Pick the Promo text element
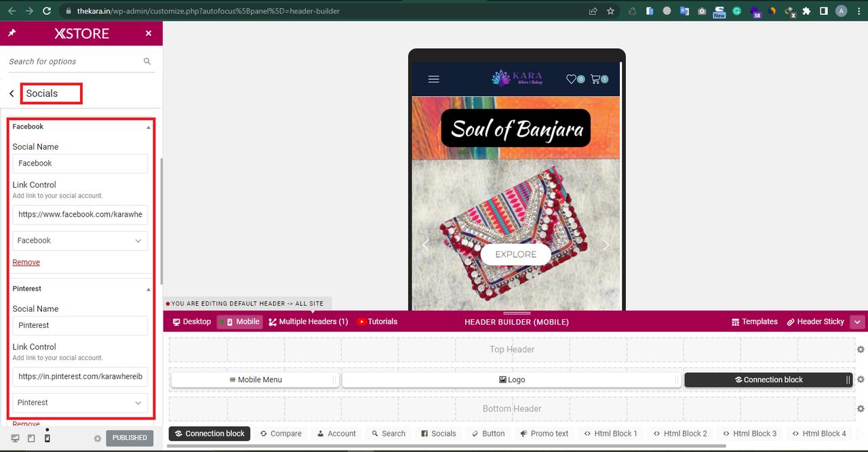The image size is (868, 452). (x=544, y=434)
